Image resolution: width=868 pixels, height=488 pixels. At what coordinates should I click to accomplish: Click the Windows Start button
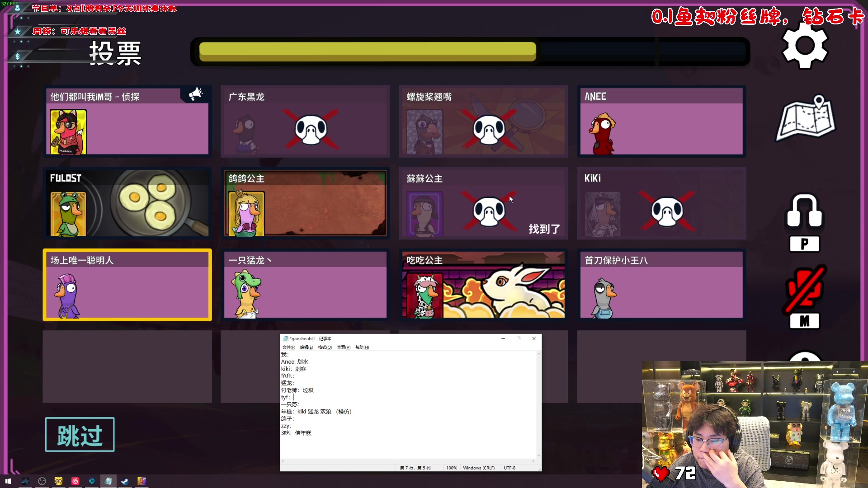[x=8, y=481]
